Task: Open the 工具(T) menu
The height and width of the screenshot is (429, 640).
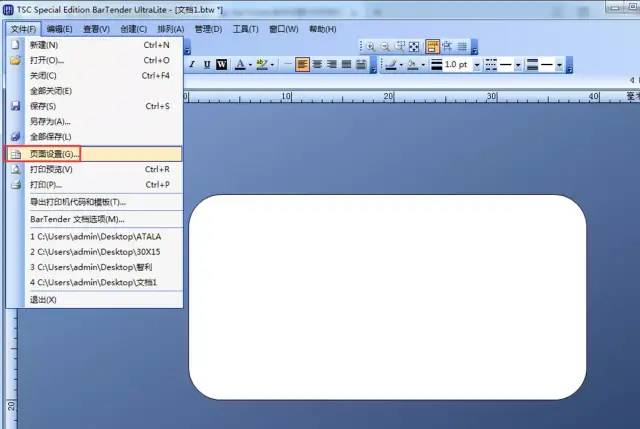Action: point(245,29)
